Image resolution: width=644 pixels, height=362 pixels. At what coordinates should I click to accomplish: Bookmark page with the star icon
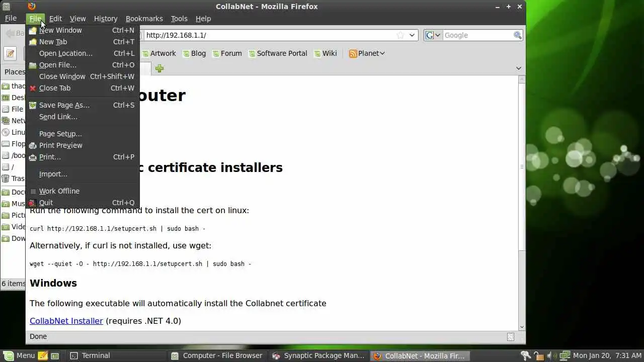click(x=400, y=35)
